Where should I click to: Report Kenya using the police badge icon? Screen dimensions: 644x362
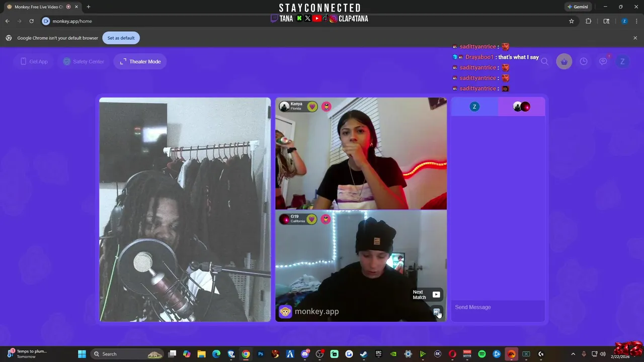[x=326, y=107]
